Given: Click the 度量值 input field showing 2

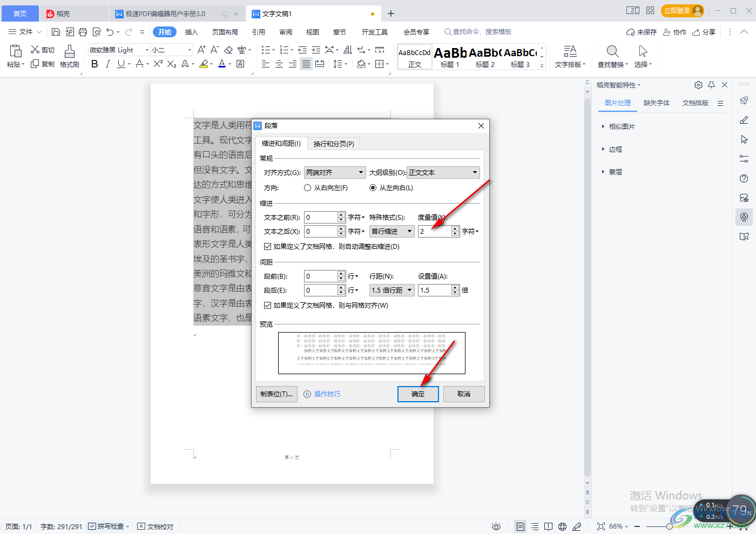Looking at the screenshot, I should click(x=435, y=231).
